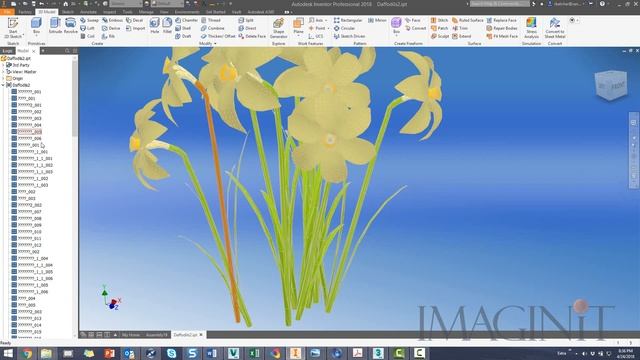Click the Replace Face tool
640x360 pixels.
tap(502, 20)
